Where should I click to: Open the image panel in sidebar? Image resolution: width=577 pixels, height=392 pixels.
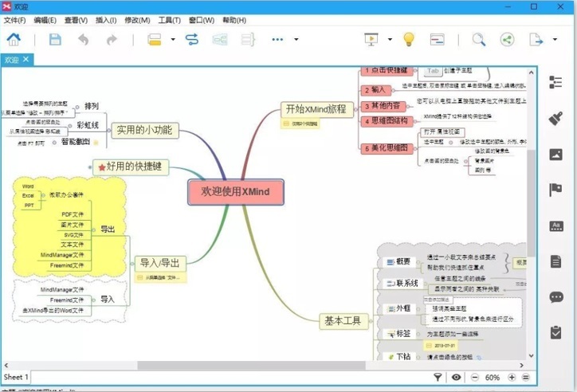coord(555,155)
